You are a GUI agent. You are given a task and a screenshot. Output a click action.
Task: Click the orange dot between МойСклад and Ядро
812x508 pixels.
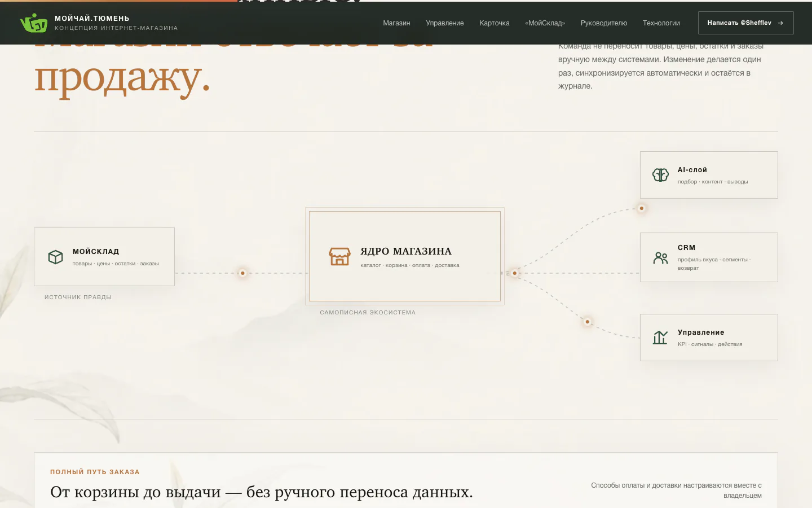click(242, 273)
